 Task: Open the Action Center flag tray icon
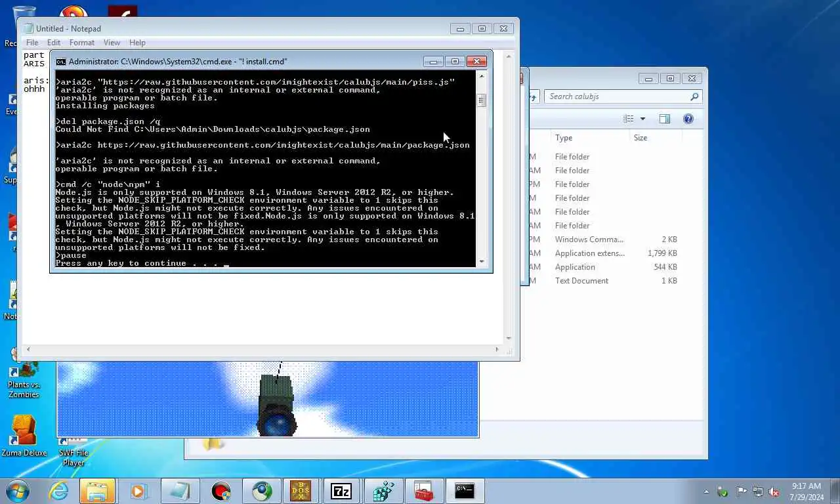pyautogui.click(x=742, y=492)
